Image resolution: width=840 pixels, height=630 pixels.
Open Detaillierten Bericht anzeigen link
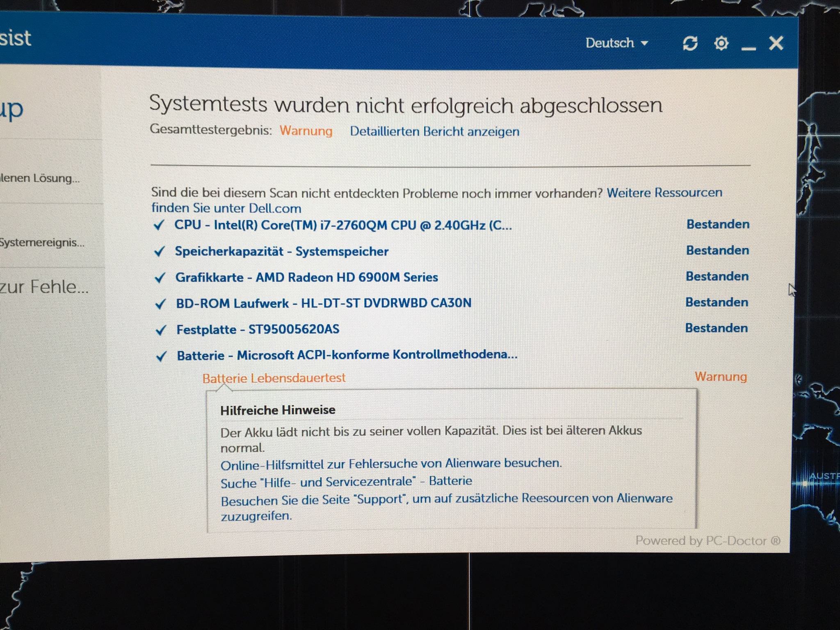[x=434, y=131]
